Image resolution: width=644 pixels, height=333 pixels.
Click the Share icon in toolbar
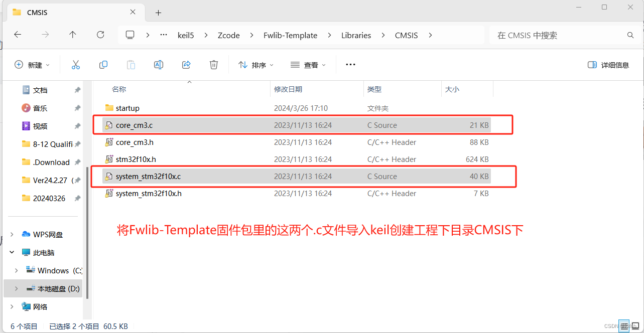click(x=186, y=65)
